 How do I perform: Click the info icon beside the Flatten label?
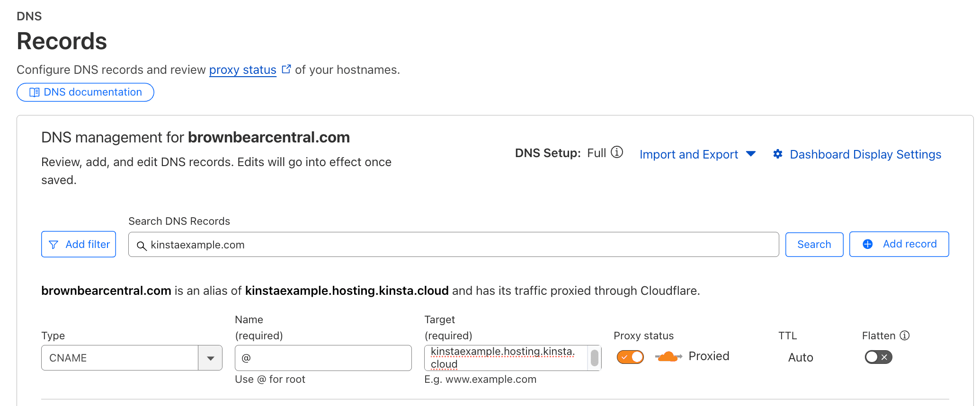tap(905, 335)
